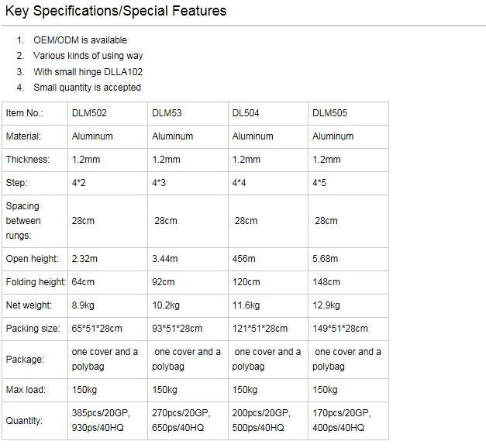Click the Key Specifications/Special Features heading
Viewport: 486px width, 448px height.
coord(115,11)
